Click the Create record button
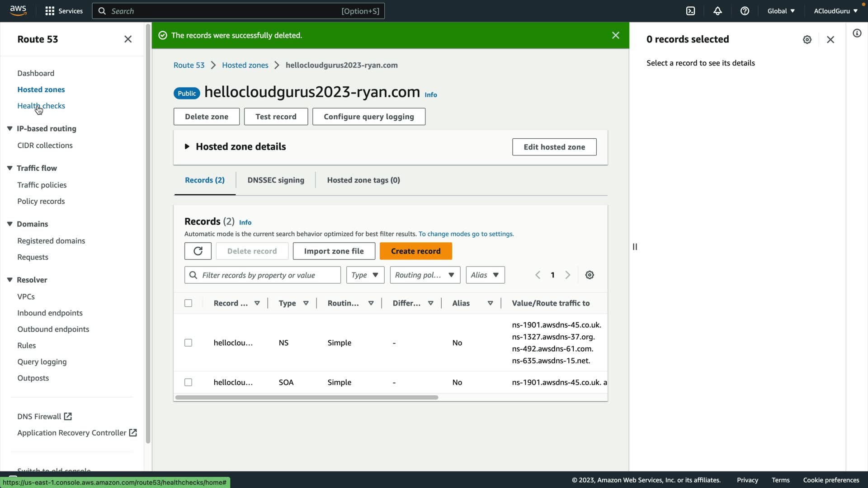The image size is (868, 488). pos(415,251)
